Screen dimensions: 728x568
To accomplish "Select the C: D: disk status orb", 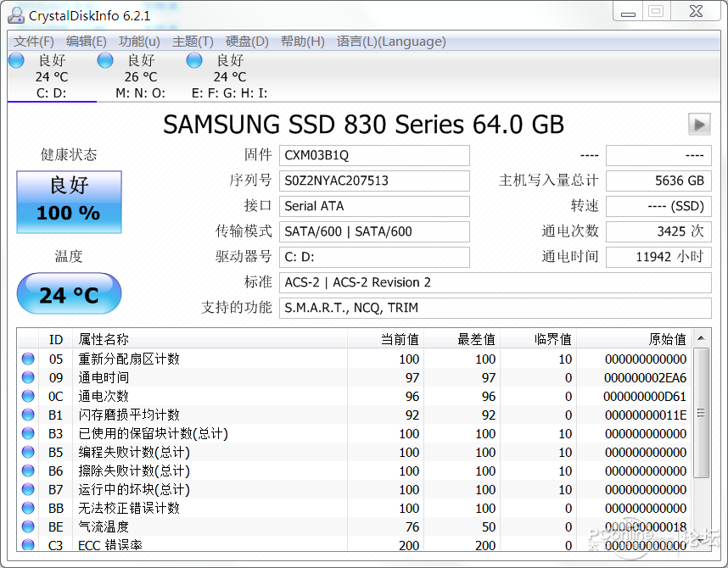I will 16,60.
